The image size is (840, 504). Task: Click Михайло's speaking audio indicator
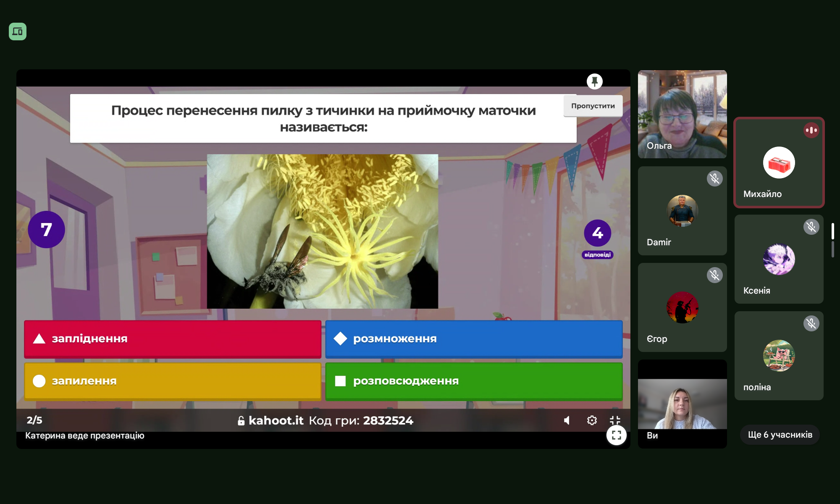pos(811,130)
